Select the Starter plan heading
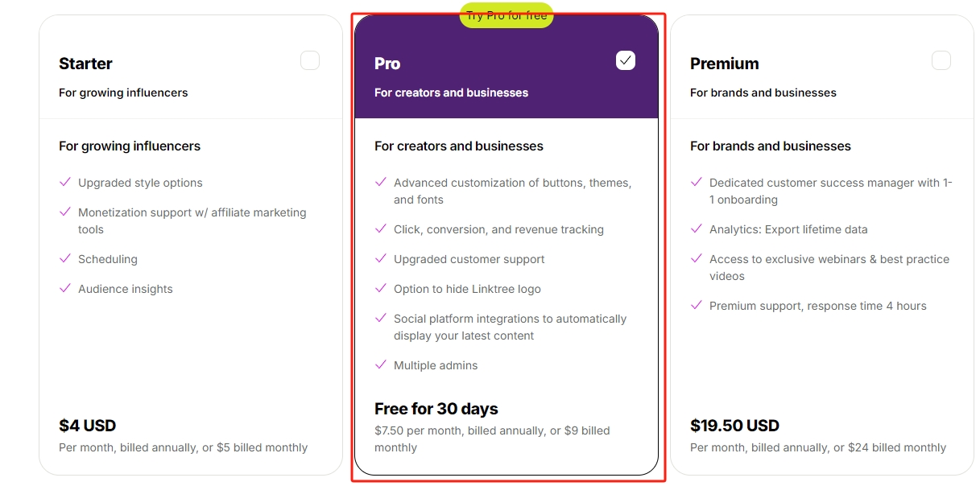This screenshot has width=980, height=486. 85,64
